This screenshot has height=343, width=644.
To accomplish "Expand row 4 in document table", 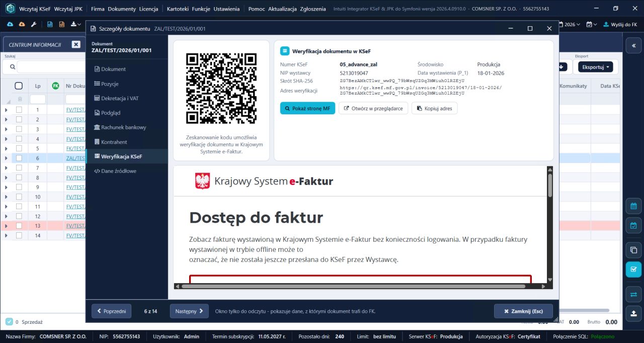I will (x=6, y=139).
